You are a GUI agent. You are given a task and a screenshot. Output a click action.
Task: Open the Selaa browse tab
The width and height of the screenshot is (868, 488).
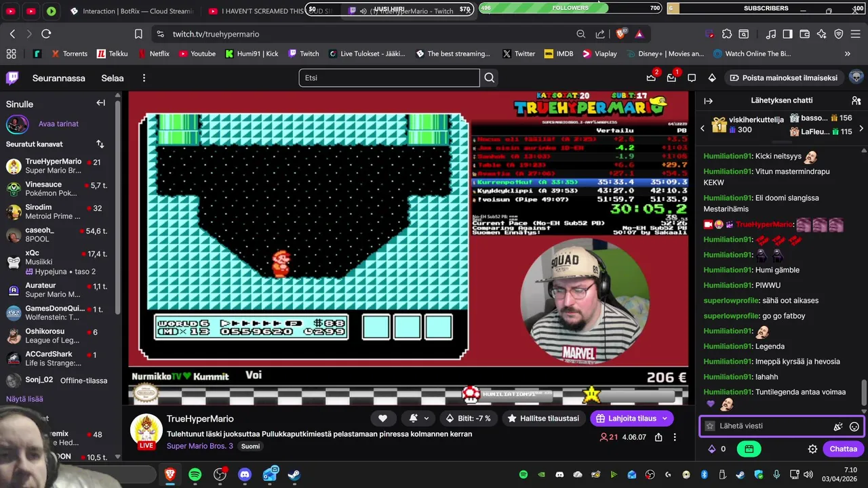tap(113, 78)
